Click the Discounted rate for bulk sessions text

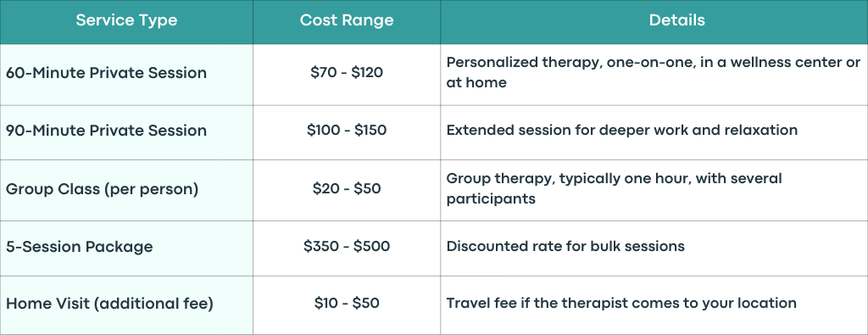[565, 246]
